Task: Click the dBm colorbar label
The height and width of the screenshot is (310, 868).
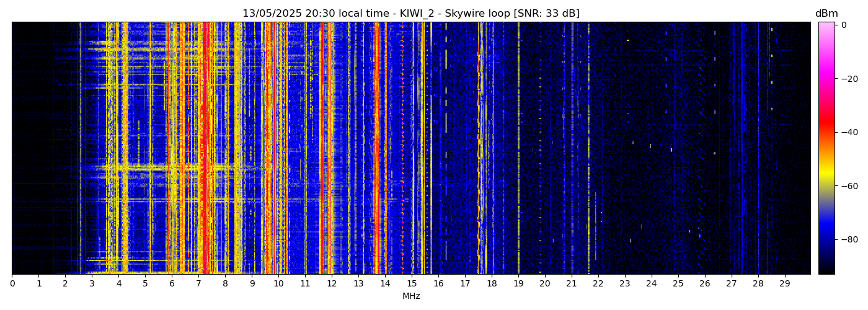Action: 826,14
